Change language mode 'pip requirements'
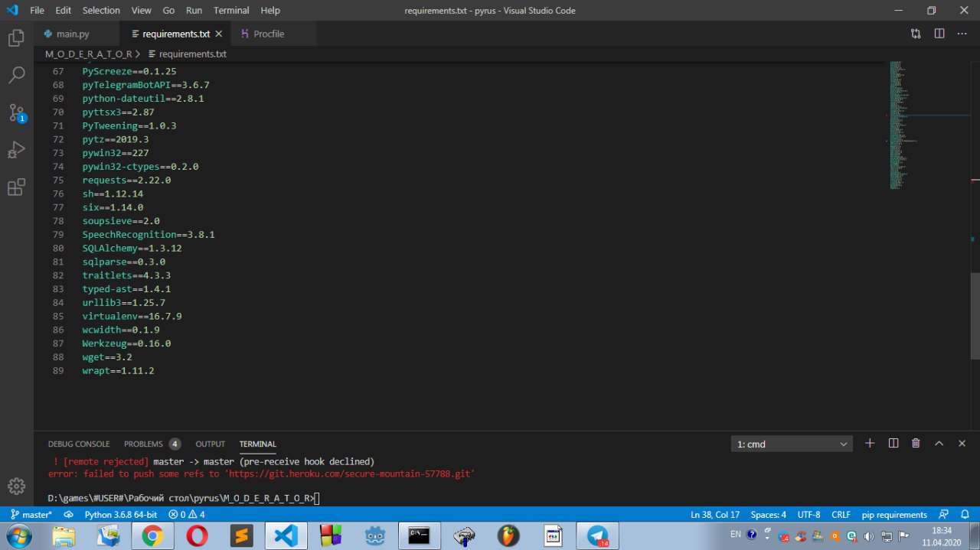The width and height of the screenshot is (980, 550). click(894, 515)
